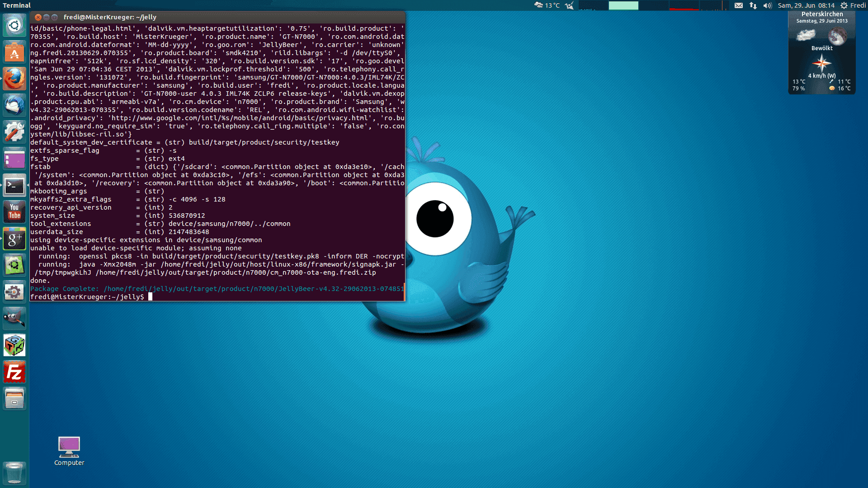The height and width of the screenshot is (488, 868).
Task: Open Thunderbird mail from the launcher
Action: pos(14,106)
